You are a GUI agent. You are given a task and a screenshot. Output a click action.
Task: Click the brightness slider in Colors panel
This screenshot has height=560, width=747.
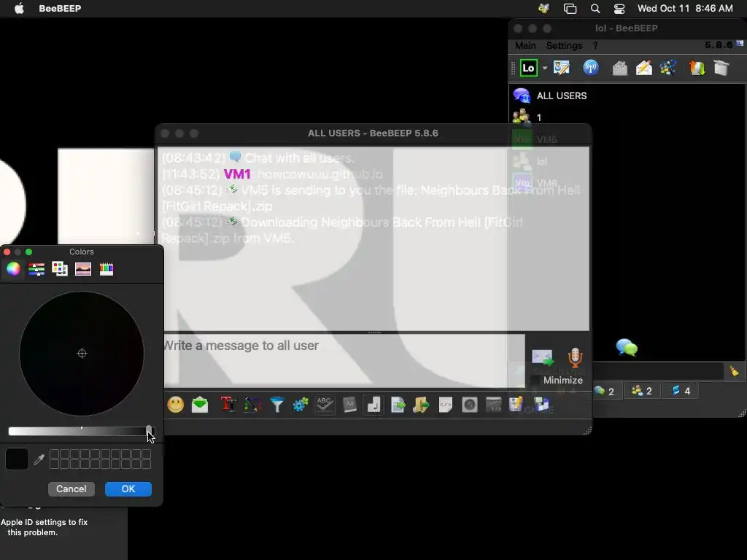click(82, 431)
